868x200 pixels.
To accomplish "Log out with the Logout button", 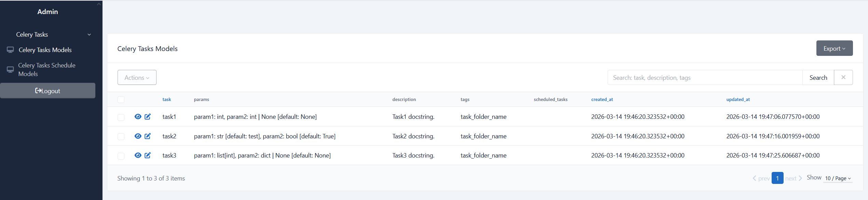I will point(48,91).
